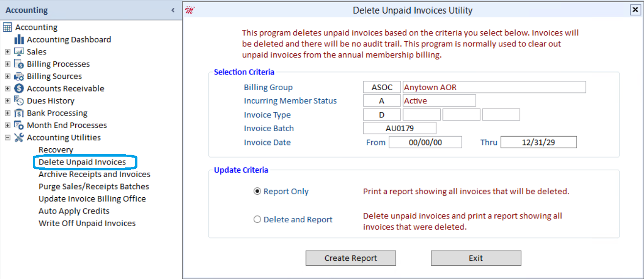
Task: Click the Billing Processes icon
Action: point(19,64)
